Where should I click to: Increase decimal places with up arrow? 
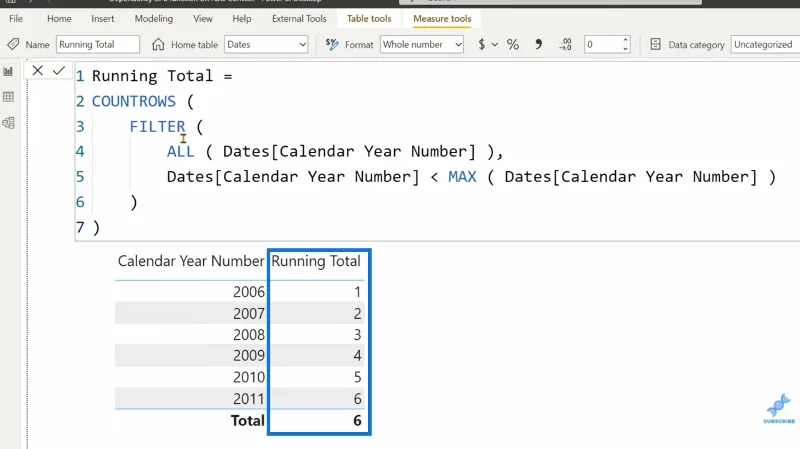pyautogui.click(x=625, y=40)
